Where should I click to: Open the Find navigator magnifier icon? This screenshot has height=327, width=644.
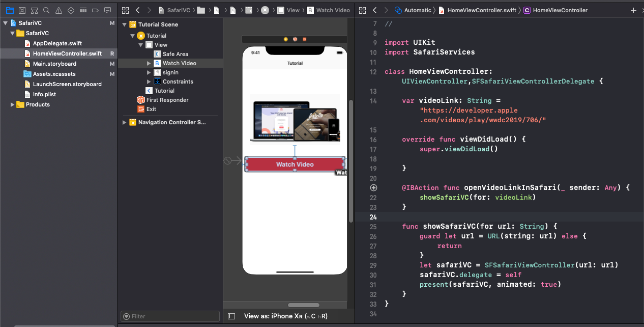pyautogui.click(x=47, y=10)
